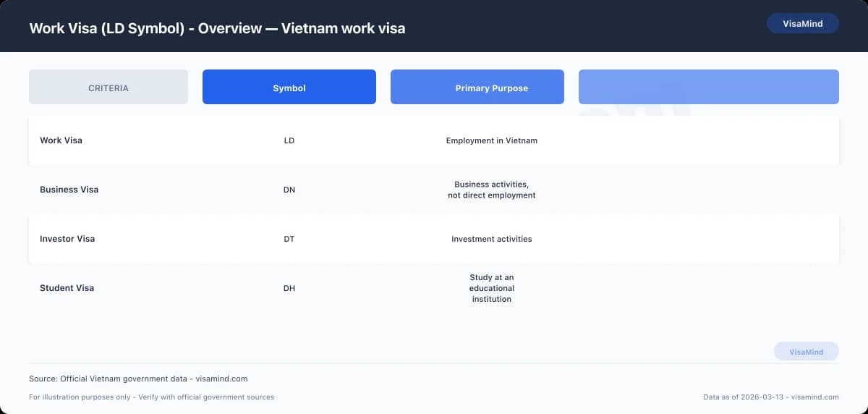Click the Investment activities cell
The height and width of the screenshot is (414, 868).
492,239
